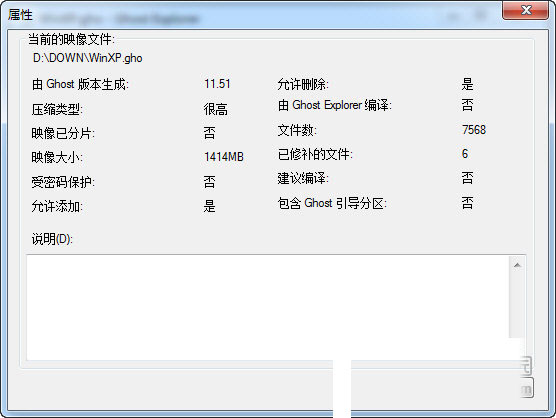The image size is (556, 418).
Task: Click the 由 Ghost Explorer 编译 label
Action: click(x=335, y=105)
